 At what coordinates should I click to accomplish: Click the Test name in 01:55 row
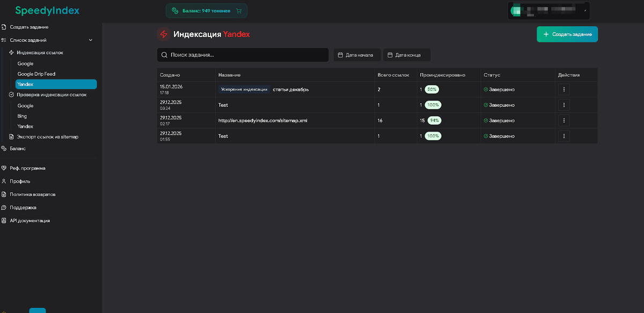click(223, 136)
